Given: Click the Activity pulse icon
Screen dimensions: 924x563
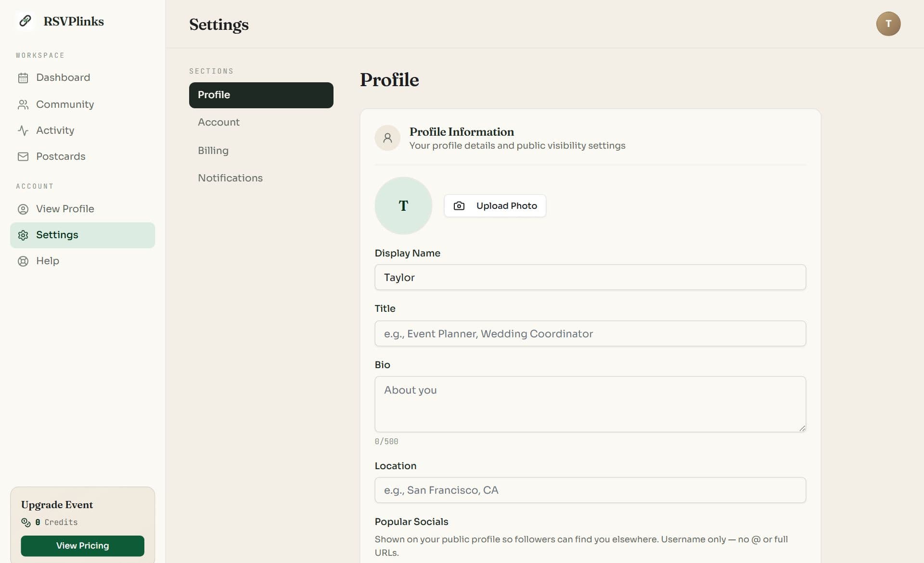Looking at the screenshot, I should 23,130.
